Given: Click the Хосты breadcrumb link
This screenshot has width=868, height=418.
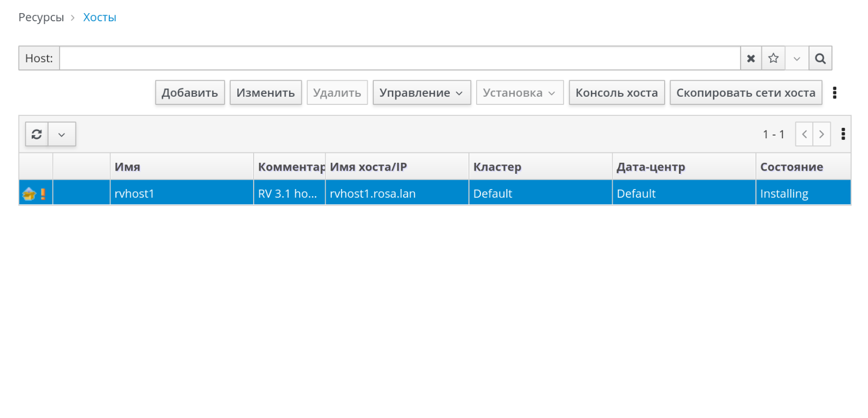Looking at the screenshot, I should (x=99, y=17).
